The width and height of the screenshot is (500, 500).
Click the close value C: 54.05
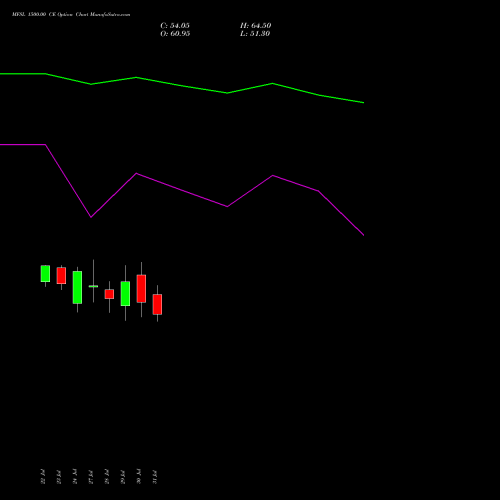click(175, 26)
